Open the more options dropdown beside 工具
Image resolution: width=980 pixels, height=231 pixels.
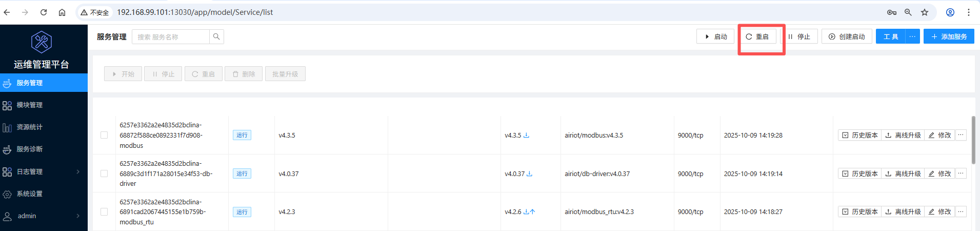pyautogui.click(x=912, y=36)
